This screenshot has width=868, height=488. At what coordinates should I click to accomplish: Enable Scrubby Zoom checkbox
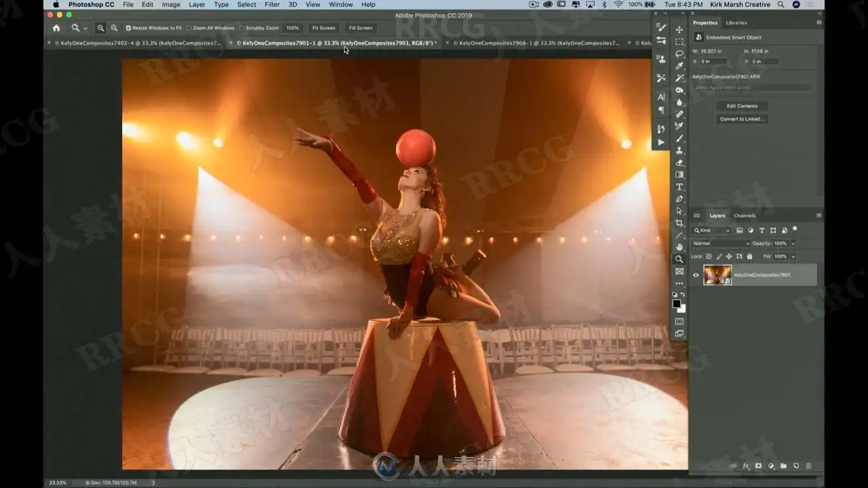pos(242,28)
